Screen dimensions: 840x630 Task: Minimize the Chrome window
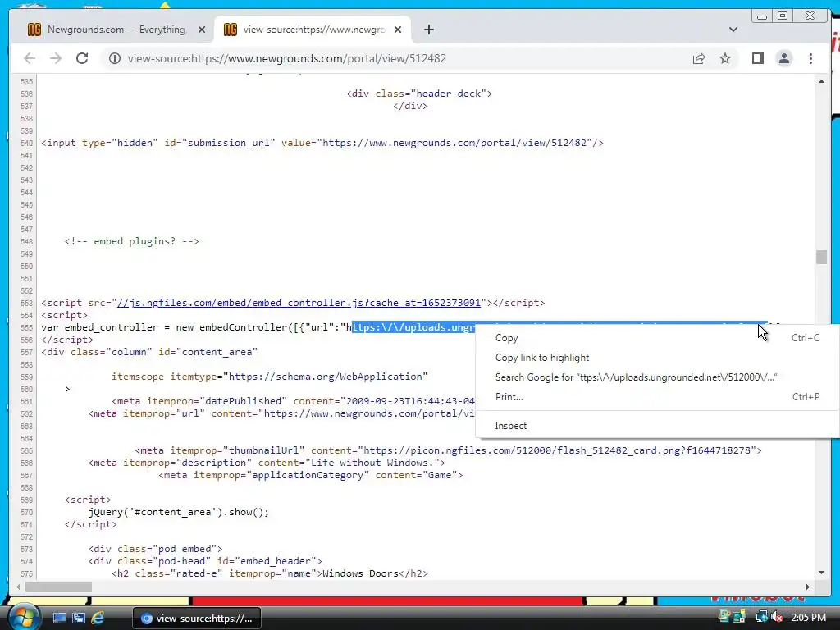[x=762, y=16]
